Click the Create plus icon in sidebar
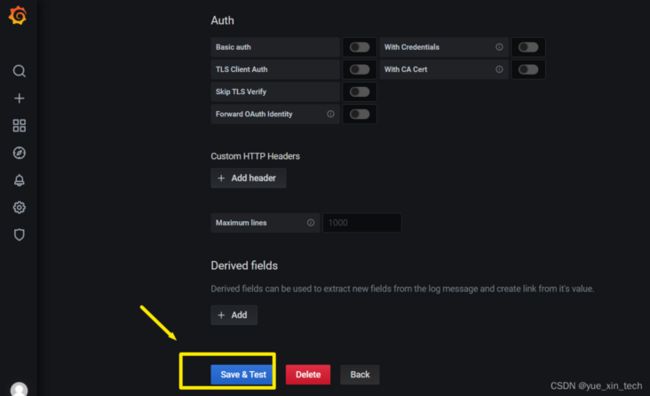 [19, 98]
